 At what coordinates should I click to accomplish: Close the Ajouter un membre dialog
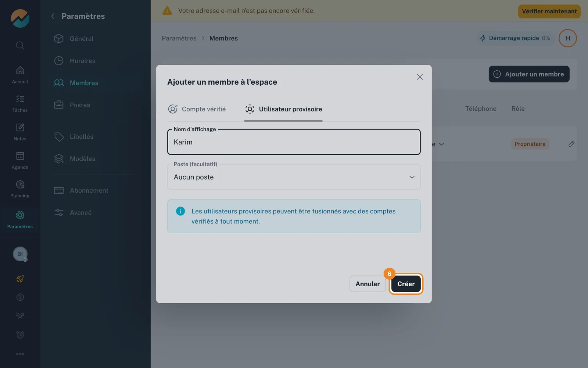(x=420, y=77)
